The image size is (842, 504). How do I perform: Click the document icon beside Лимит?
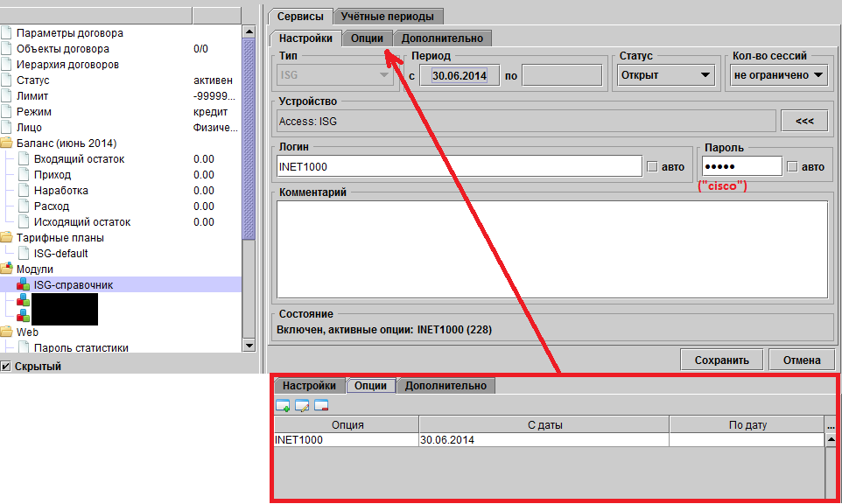click(6, 95)
